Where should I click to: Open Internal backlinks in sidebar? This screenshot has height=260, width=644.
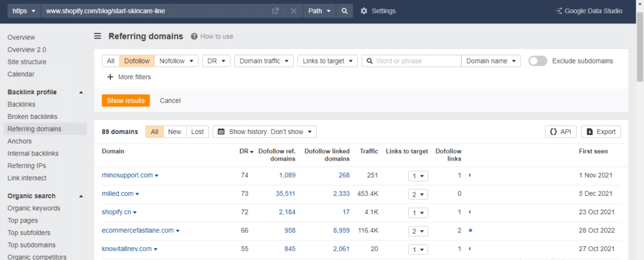click(33, 154)
